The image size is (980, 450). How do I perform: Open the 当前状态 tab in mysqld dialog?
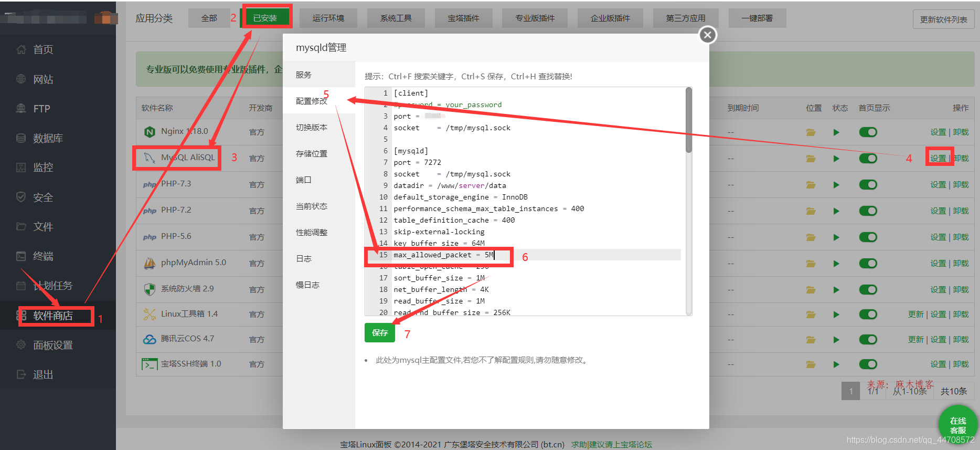pos(319,206)
